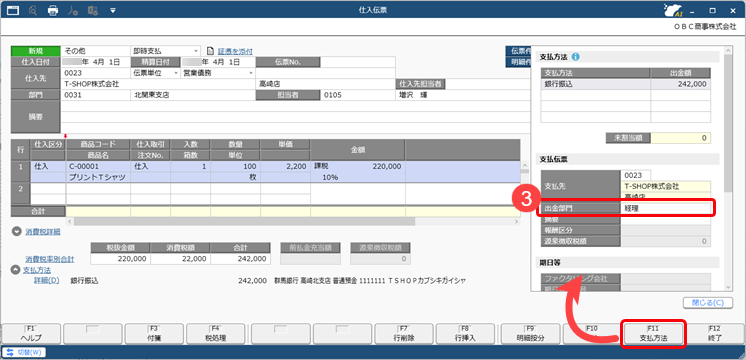Screen dimensions: 746x360
Task: Open the 詳細(D) link
Action: point(47,281)
